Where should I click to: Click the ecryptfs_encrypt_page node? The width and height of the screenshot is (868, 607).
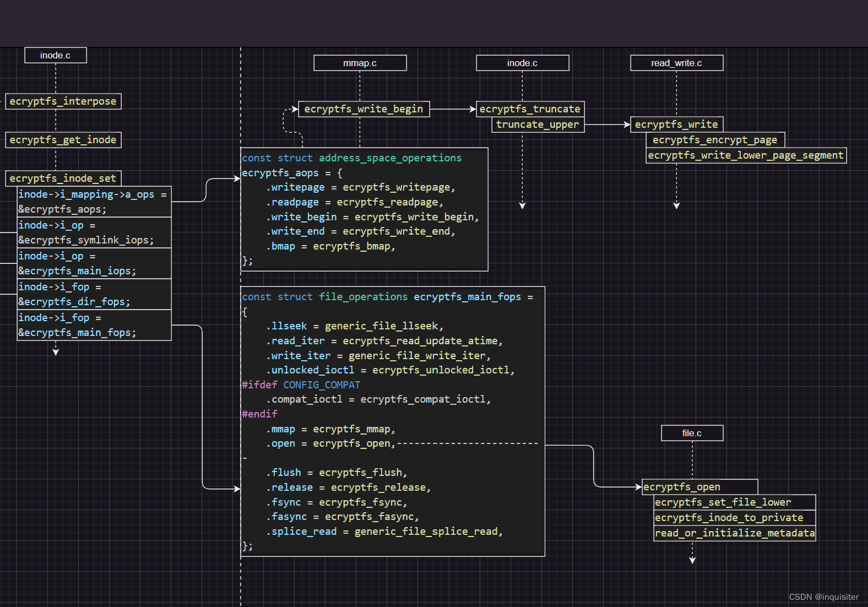click(x=715, y=140)
